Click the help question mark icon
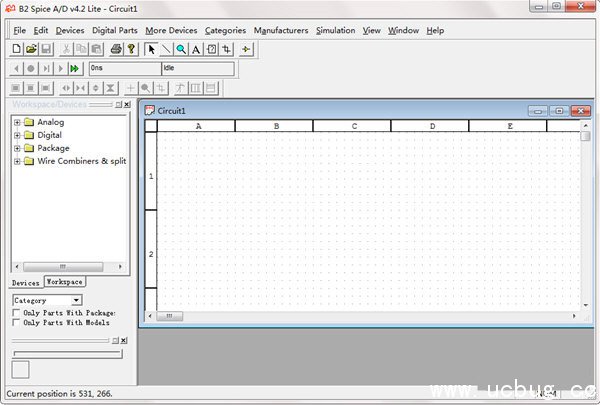This screenshot has height=405, width=600. pos(130,49)
